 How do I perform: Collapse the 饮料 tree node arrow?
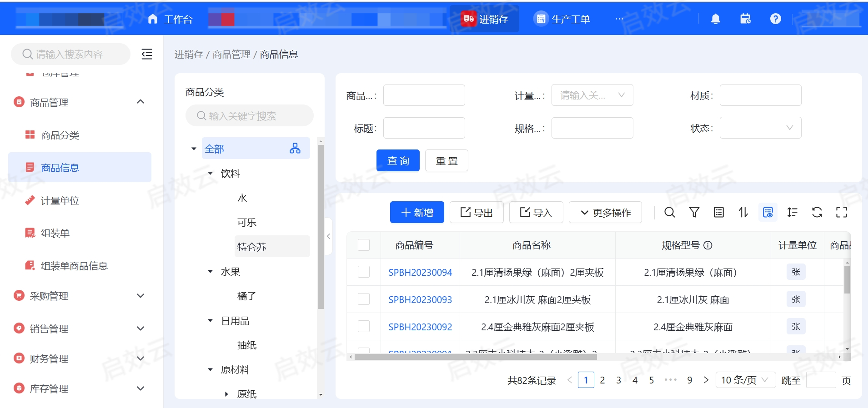click(x=210, y=173)
